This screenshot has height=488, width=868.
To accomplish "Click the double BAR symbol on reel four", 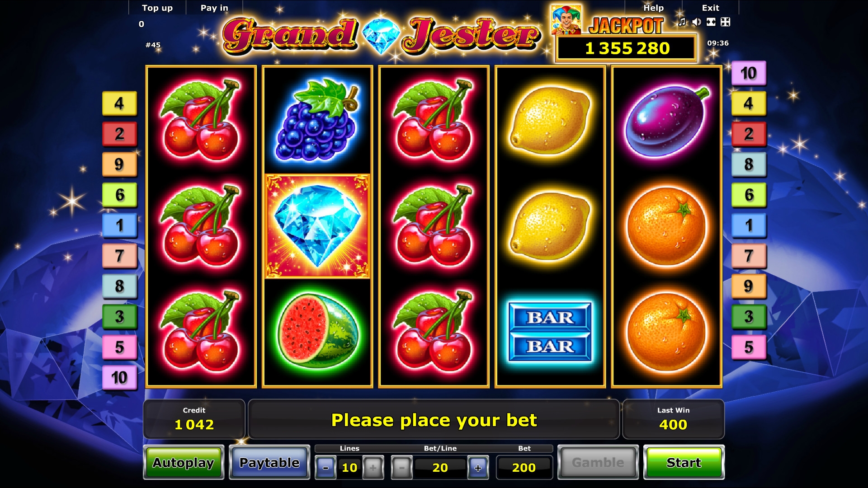I will click(x=550, y=332).
